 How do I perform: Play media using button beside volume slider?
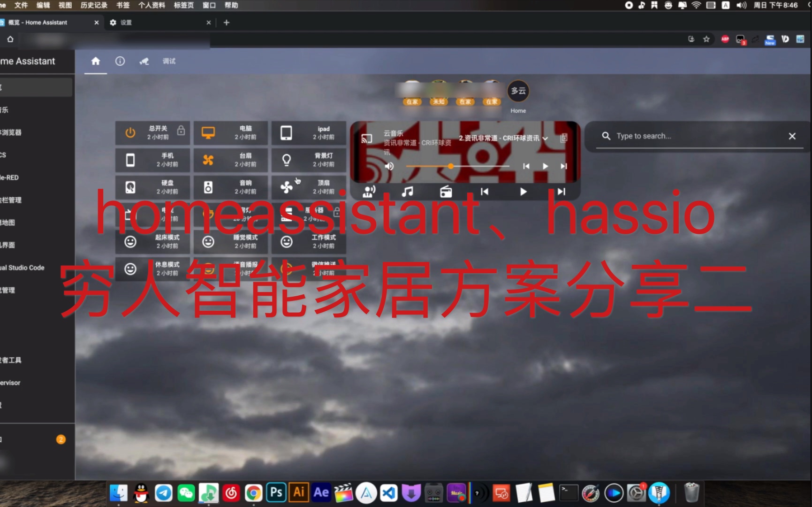[545, 166]
